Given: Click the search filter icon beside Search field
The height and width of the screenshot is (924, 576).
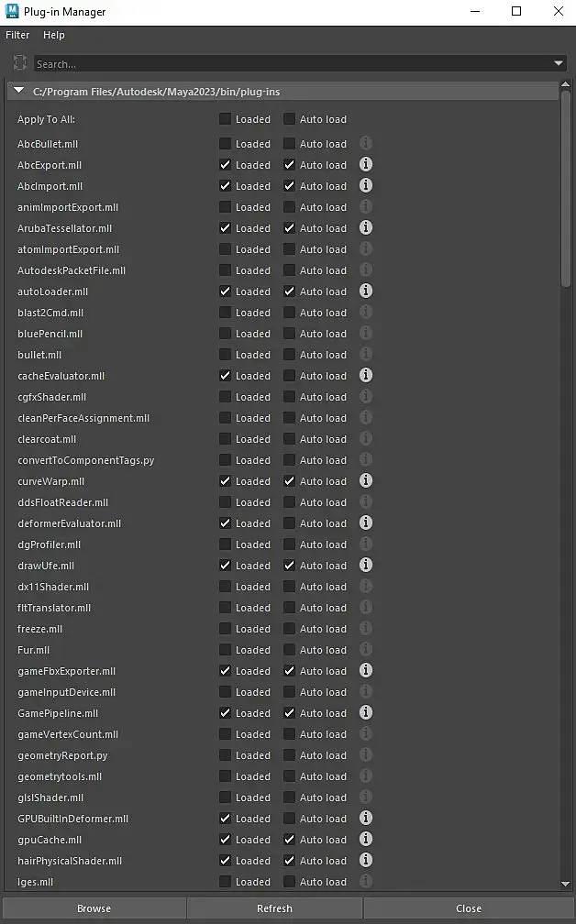Looking at the screenshot, I should [x=21, y=63].
